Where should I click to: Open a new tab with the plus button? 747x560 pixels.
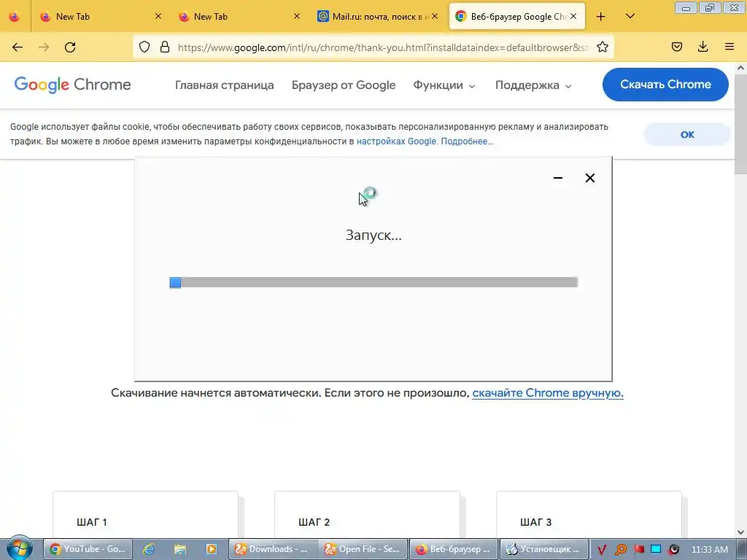[x=601, y=17]
